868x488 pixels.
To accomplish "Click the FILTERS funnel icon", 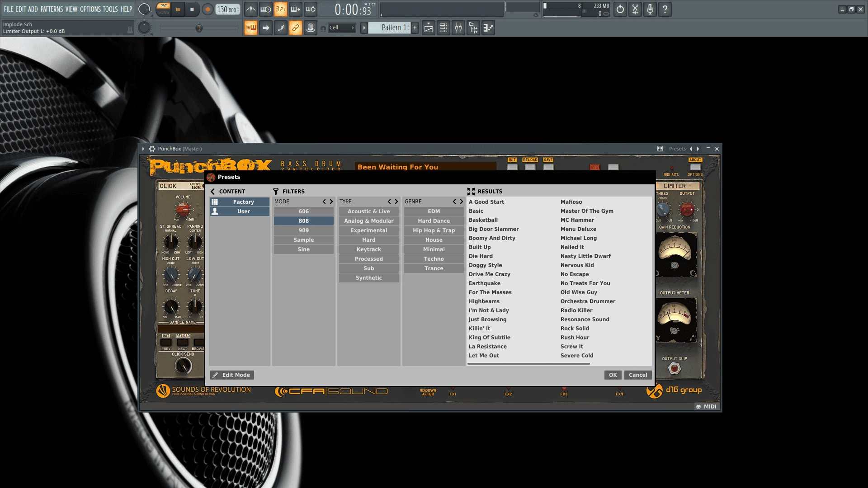I will pyautogui.click(x=276, y=192).
